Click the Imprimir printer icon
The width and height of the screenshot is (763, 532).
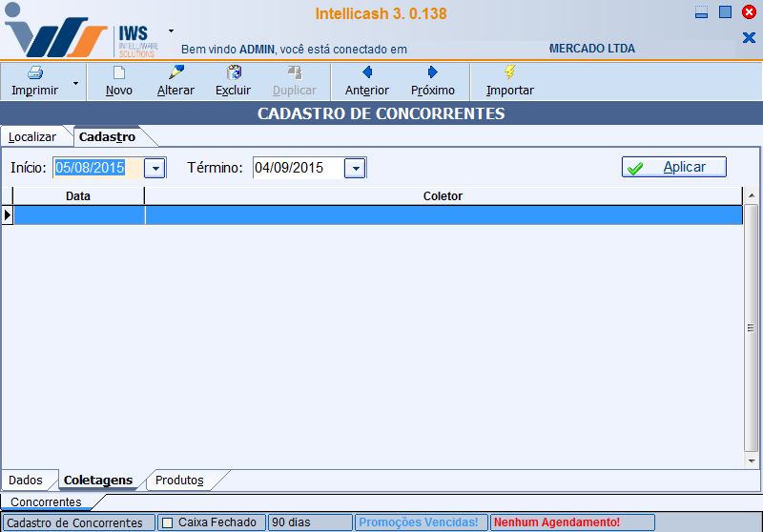coord(35,73)
